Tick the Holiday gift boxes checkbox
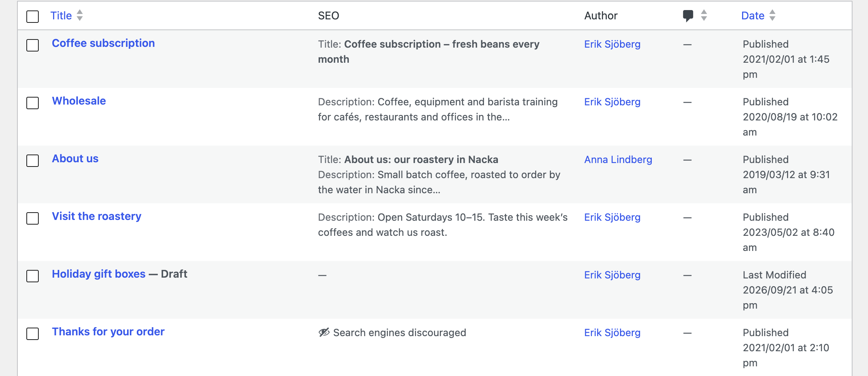Viewport: 868px width, 376px height. point(33,276)
